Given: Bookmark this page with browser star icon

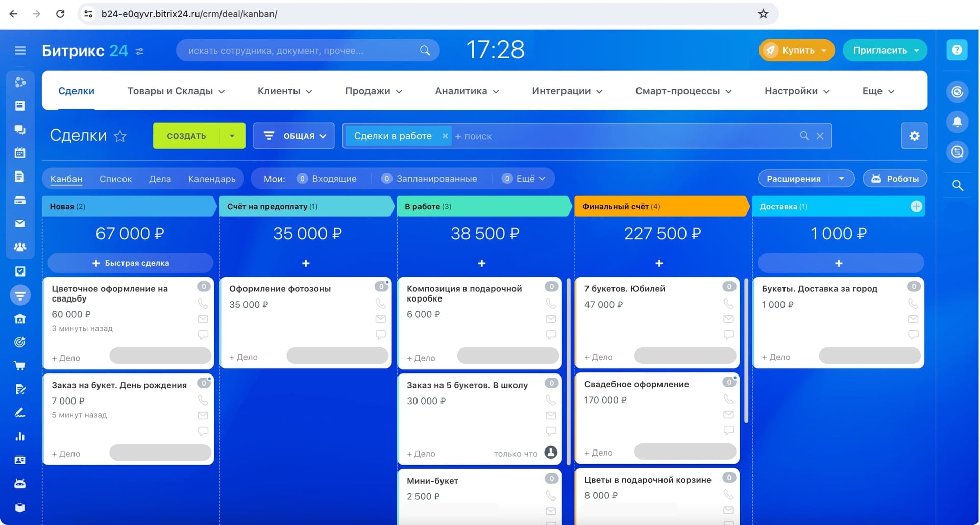Looking at the screenshot, I should [763, 14].
